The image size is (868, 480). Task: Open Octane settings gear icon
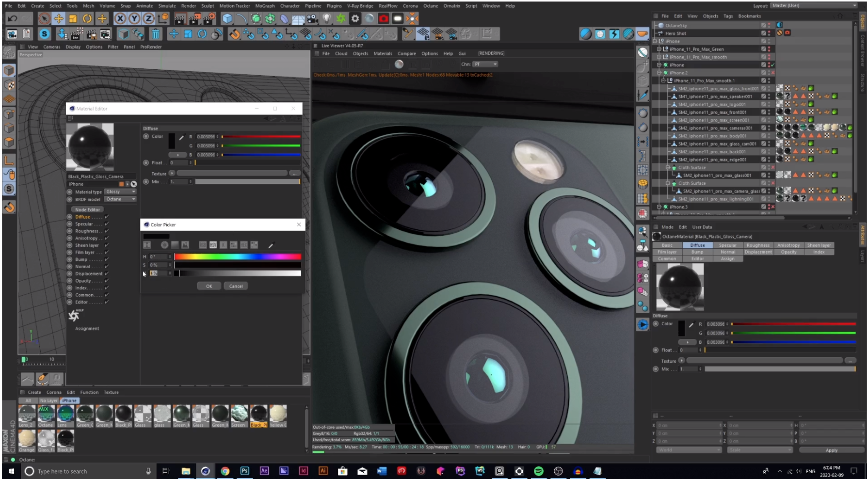pos(355,18)
